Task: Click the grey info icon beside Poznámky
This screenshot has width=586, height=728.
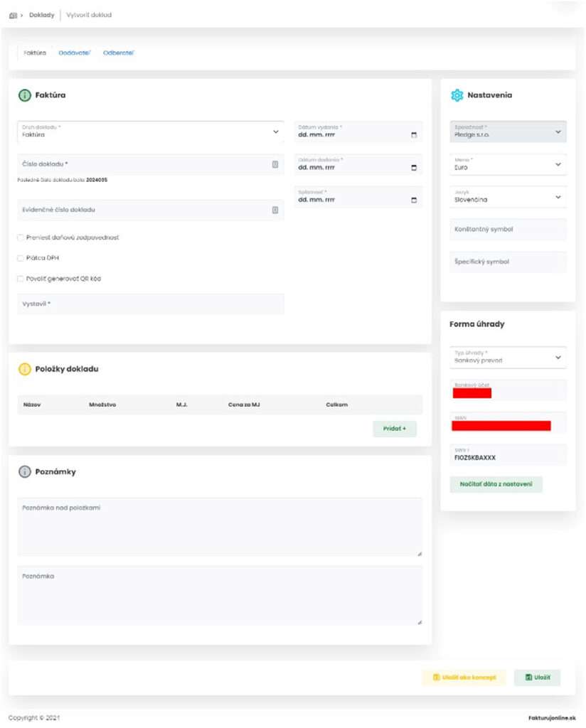Action: tap(25, 472)
